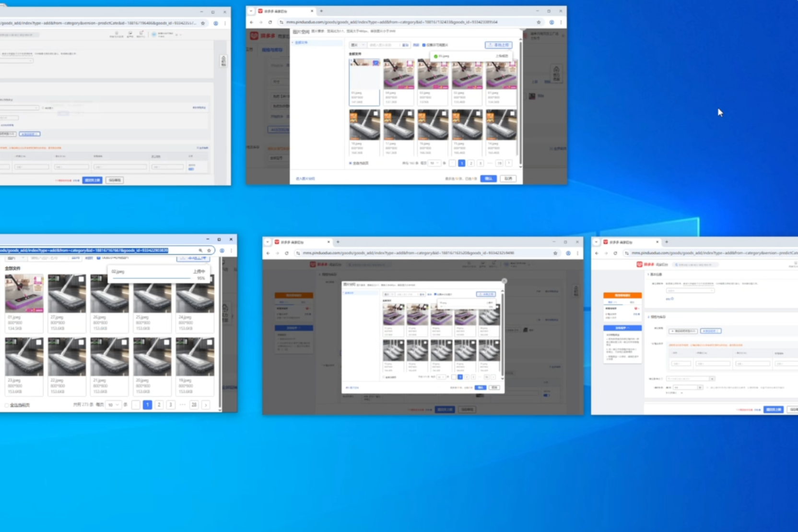Image resolution: width=798 pixels, height=532 pixels.
Task: Bookmark the page in bottom-center browser window
Action: tap(555, 253)
